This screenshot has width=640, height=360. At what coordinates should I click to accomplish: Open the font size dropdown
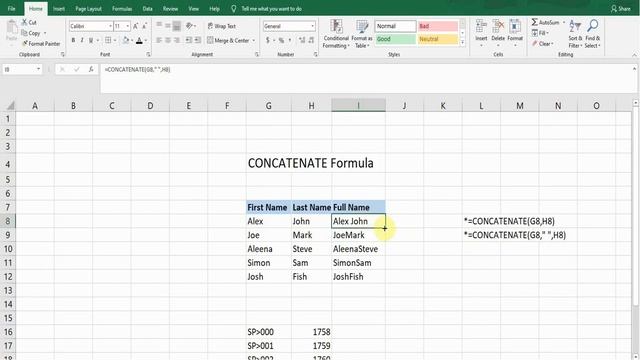pos(128,26)
